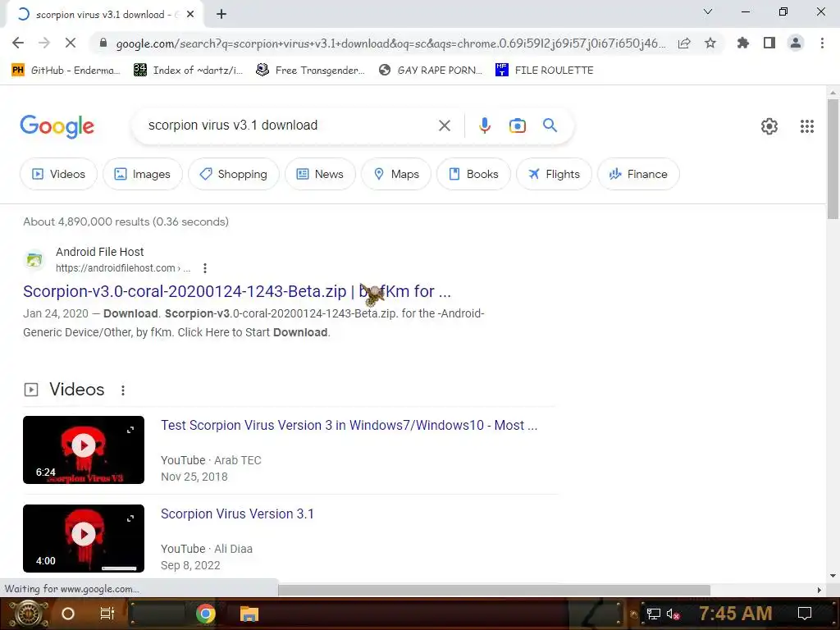Go back to the previous page
This screenshot has width=840, height=630.
[18, 43]
